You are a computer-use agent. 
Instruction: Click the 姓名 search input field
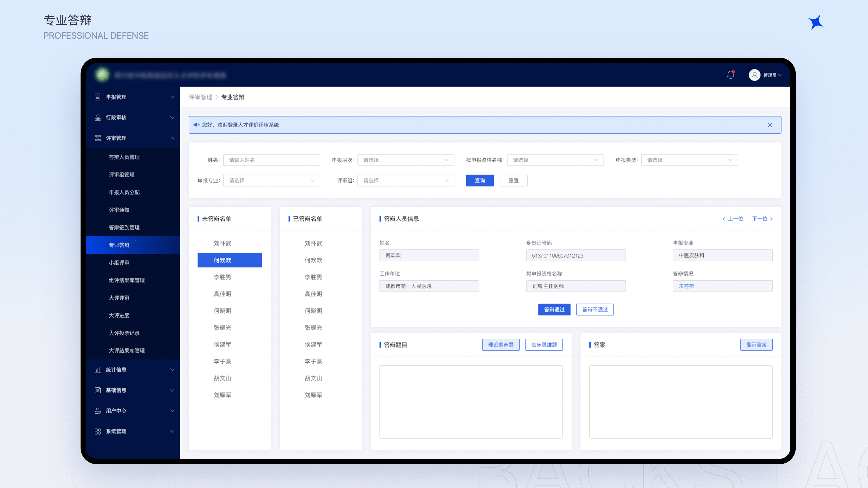[x=271, y=160]
